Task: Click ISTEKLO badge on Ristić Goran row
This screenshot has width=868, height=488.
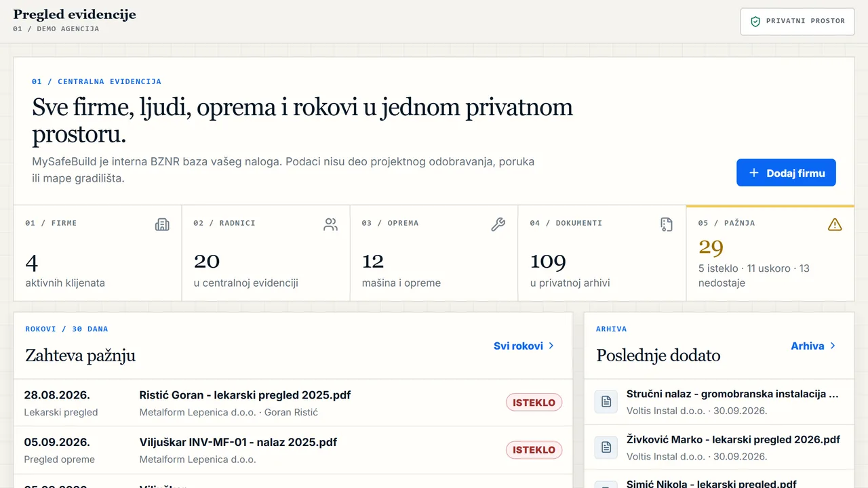Action: [x=534, y=403]
